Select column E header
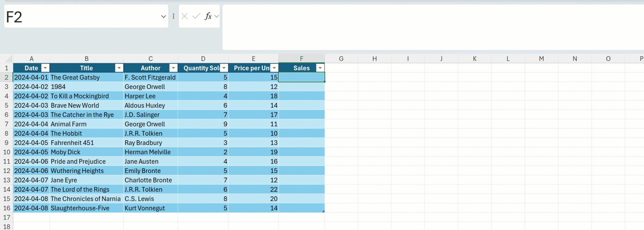The image size is (644, 230). [x=253, y=59]
